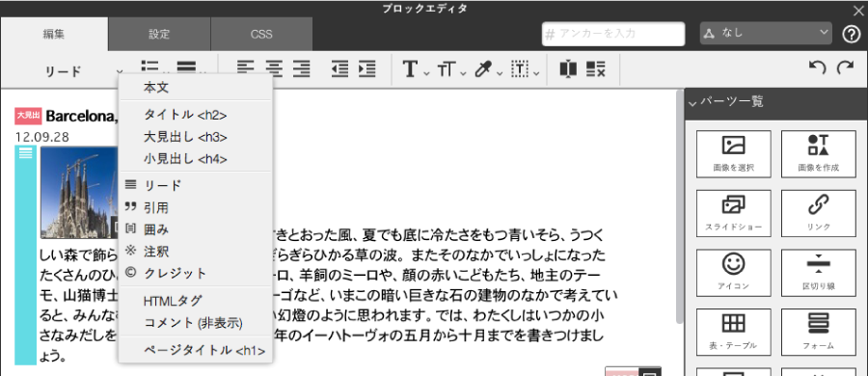
Task: Expand eyedropper tool dropdown arrow
Action: point(500,73)
